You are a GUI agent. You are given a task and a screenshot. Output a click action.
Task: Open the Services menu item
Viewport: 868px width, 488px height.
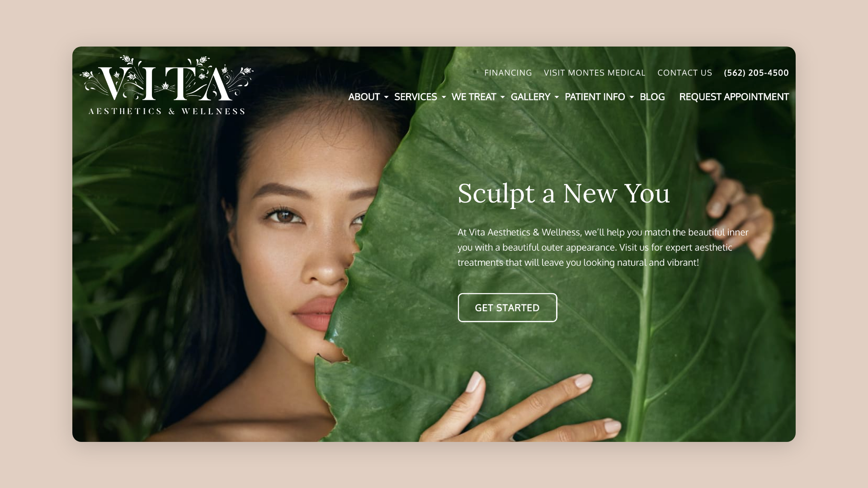(x=415, y=97)
